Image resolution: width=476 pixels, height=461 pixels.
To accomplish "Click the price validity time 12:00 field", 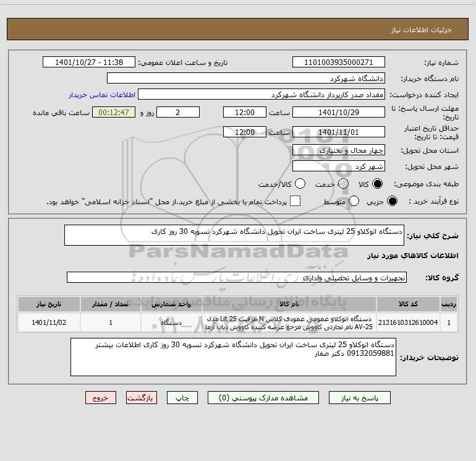I will pos(245,132).
